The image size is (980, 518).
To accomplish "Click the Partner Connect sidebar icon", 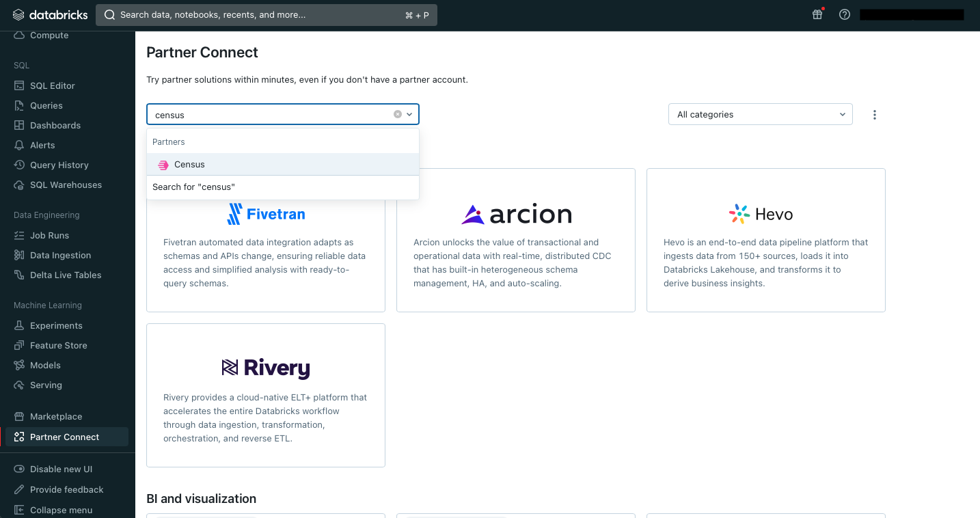I will point(19,437).
